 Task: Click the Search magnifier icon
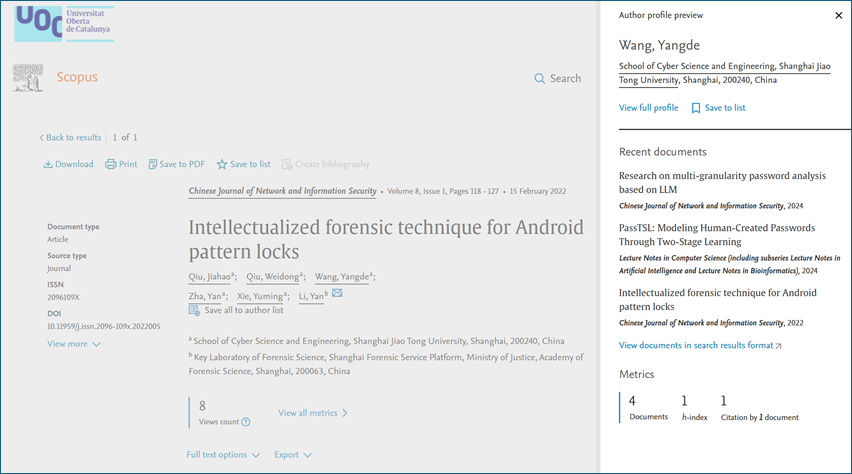click(540, 78)
